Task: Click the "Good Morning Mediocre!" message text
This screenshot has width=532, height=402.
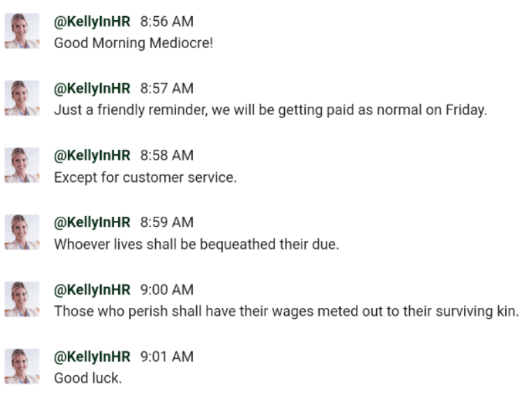Action: pos(133,43)
